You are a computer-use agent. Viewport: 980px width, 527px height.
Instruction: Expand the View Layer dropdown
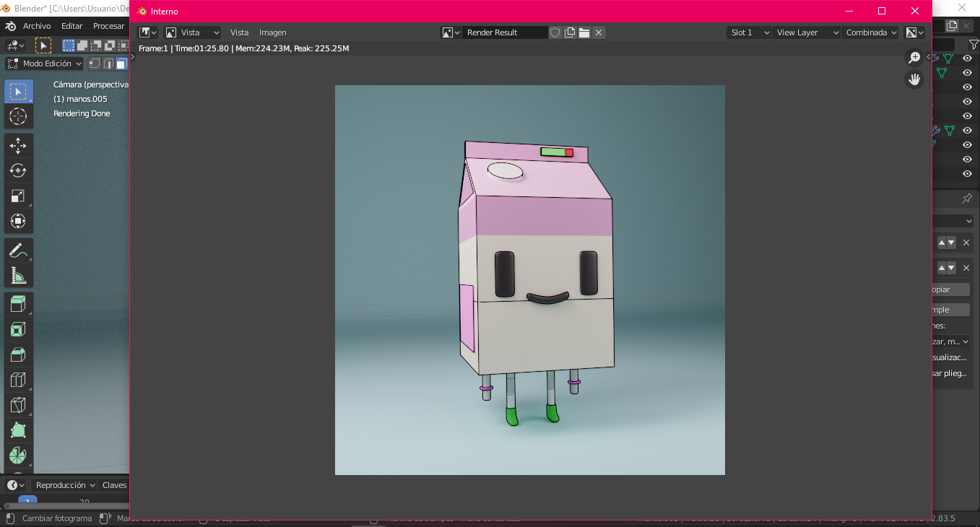805,32
